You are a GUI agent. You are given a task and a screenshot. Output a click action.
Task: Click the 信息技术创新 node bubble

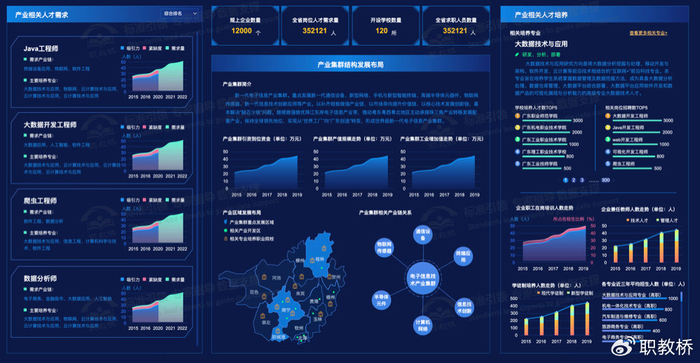pos(463,308)
